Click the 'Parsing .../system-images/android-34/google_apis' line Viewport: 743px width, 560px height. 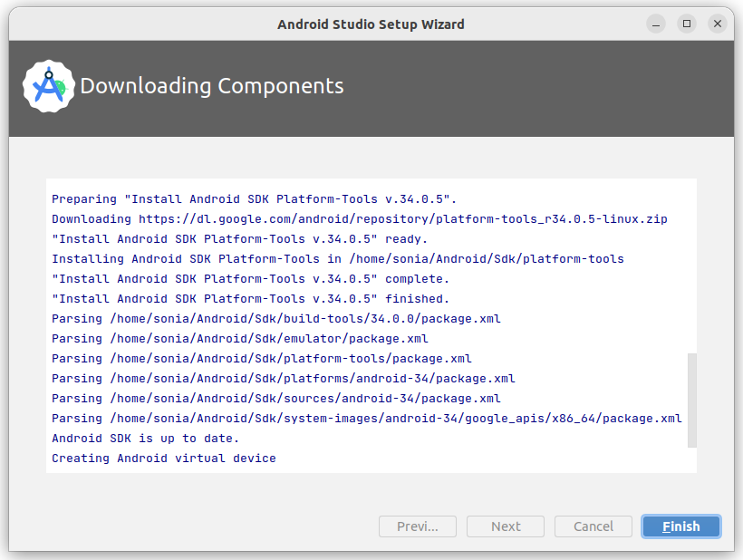click(x=367, y=418)
